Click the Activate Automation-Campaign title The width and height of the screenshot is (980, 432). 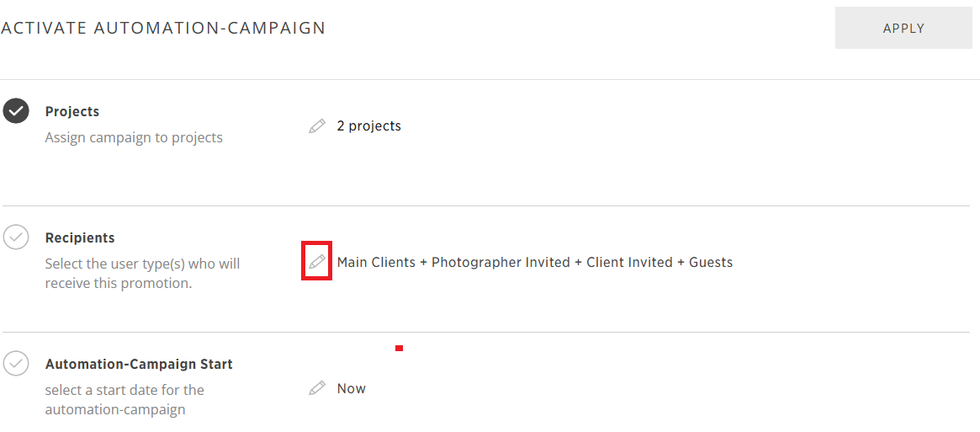coord(164,28)
